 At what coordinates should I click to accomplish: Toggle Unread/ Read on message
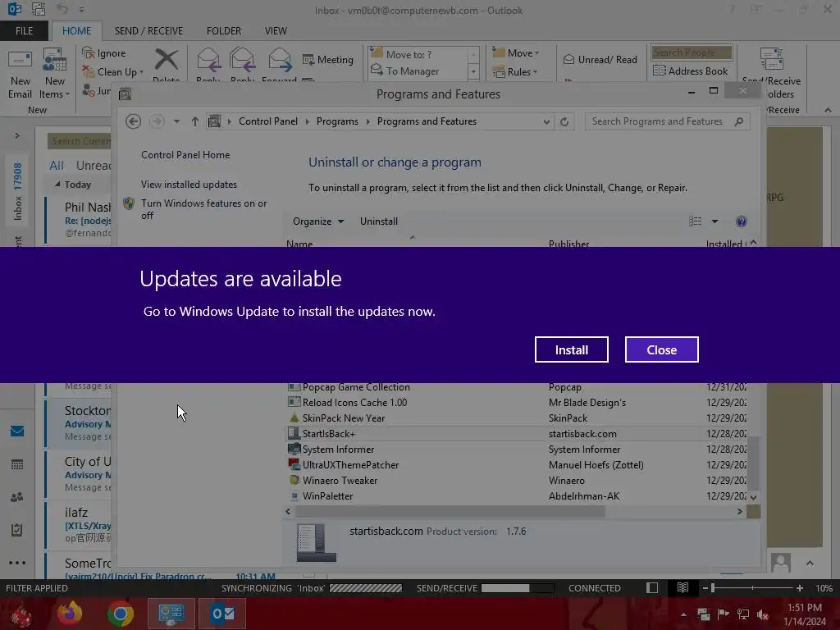point(600,59)
